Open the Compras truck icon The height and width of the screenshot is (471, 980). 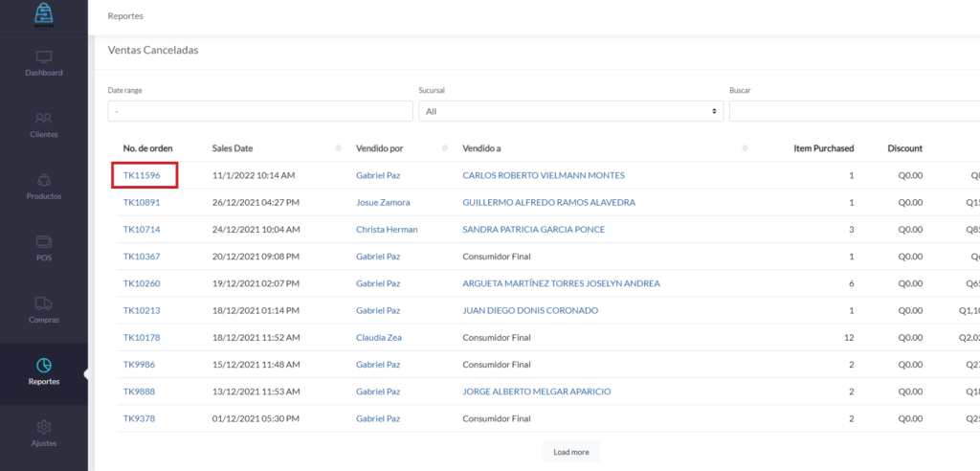(44, 303)
